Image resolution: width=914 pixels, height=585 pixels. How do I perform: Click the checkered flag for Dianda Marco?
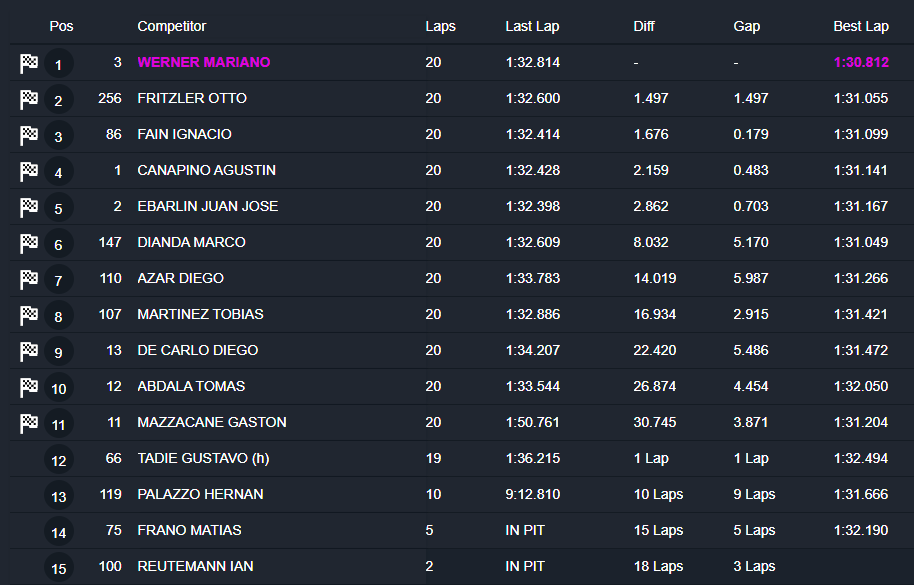click(x=29, y=243)
